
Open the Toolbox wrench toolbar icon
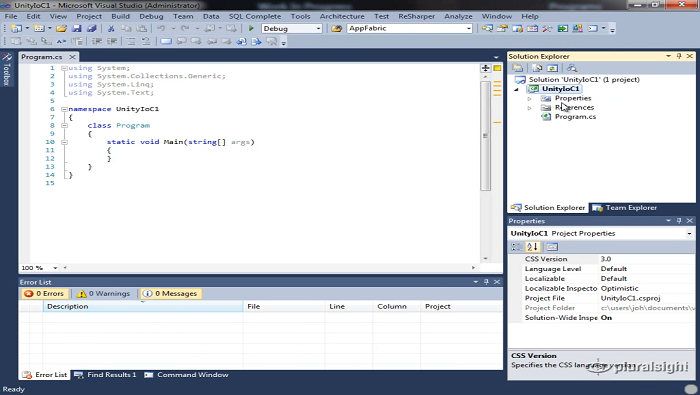(547, 29)
